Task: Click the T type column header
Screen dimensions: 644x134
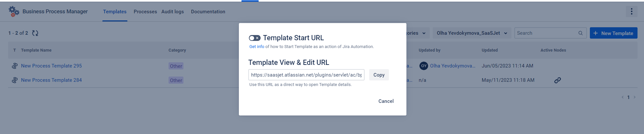Action: tap(15, 50)
